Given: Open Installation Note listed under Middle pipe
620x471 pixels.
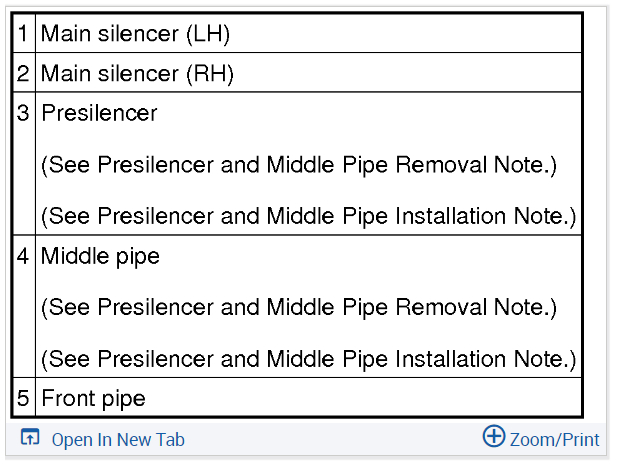Looking at the screenshot, I should (x=308, y=357).
